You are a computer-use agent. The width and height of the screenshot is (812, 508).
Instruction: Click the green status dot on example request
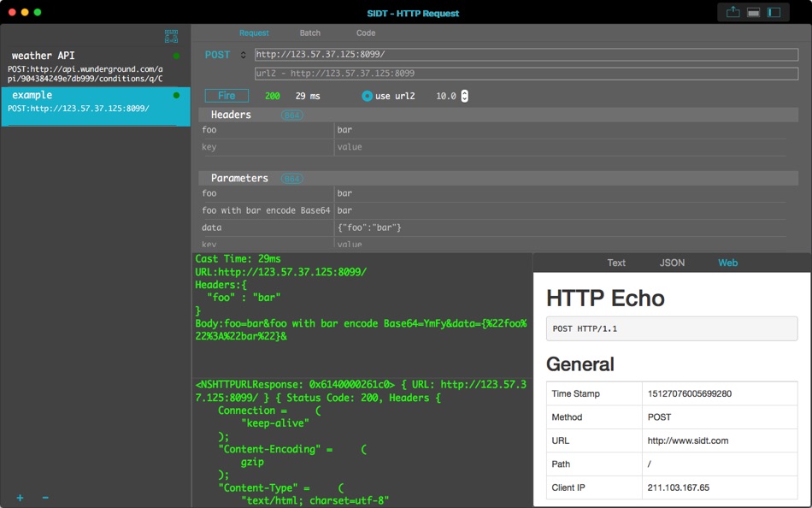pyautogui.click(x=177, y=96)
